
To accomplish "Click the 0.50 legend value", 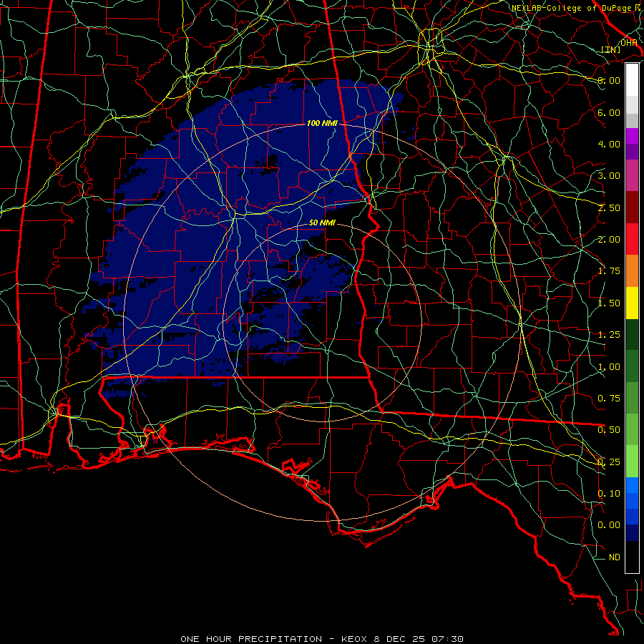I will click(609, 430).
